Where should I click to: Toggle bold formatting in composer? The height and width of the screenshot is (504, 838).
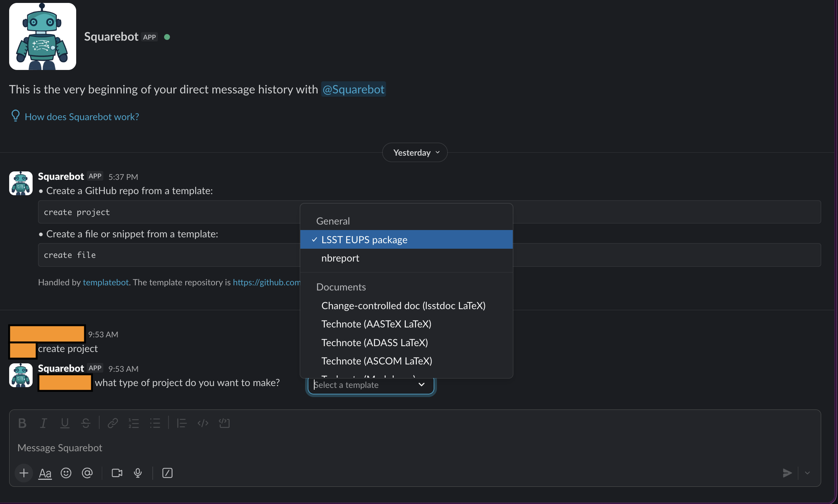tap(22, 423)
